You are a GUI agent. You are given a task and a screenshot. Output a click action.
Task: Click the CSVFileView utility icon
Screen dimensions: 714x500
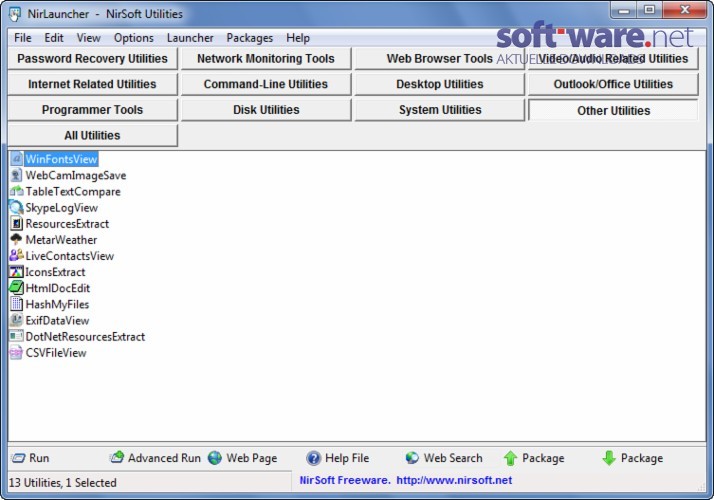click(x=16, y=352)
